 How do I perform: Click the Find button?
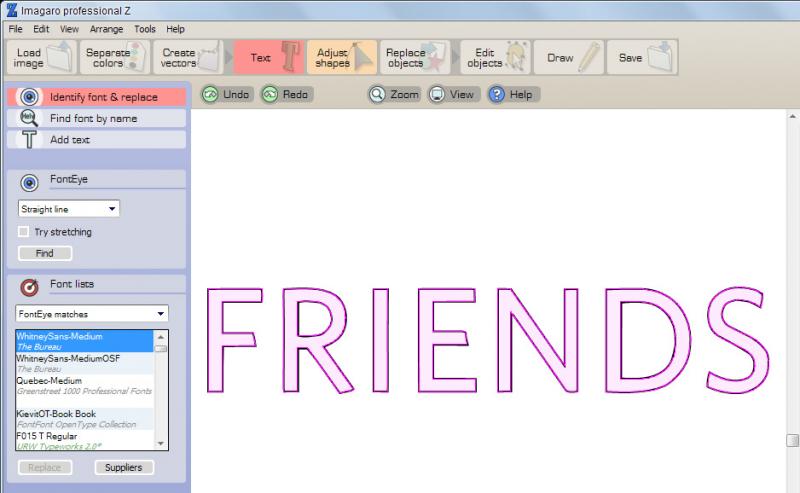point(45,253)
